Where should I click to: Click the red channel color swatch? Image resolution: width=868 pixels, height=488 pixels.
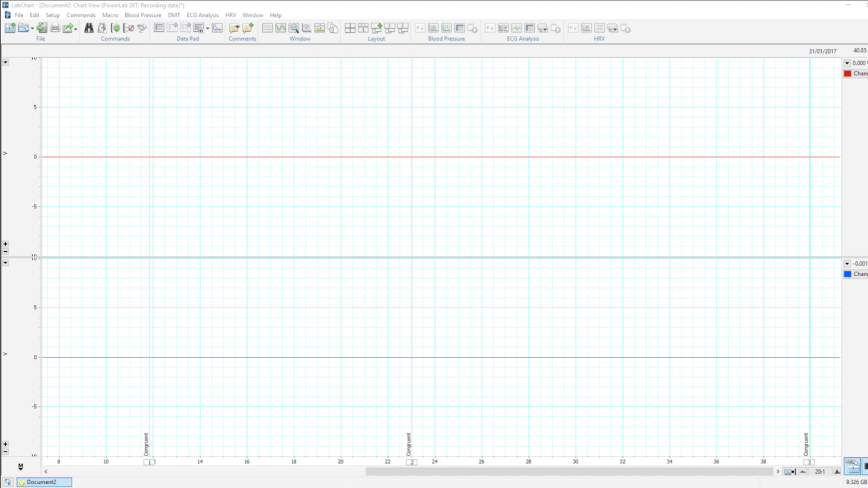coord(848,73)
